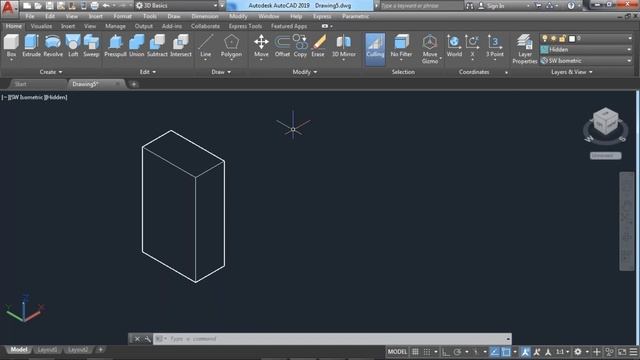640x360 pixels.
Task: Toggle layer freeze sun icon
Action: coord(553,38)
